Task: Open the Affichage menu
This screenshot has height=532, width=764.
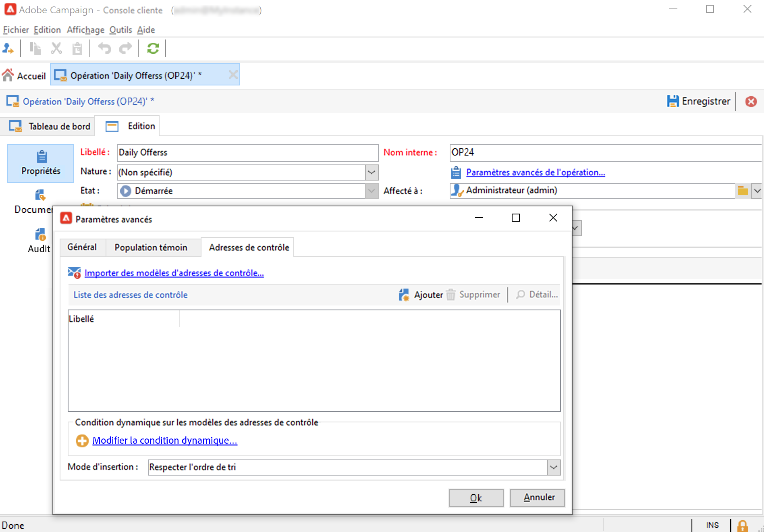Action: pos(85,30)
